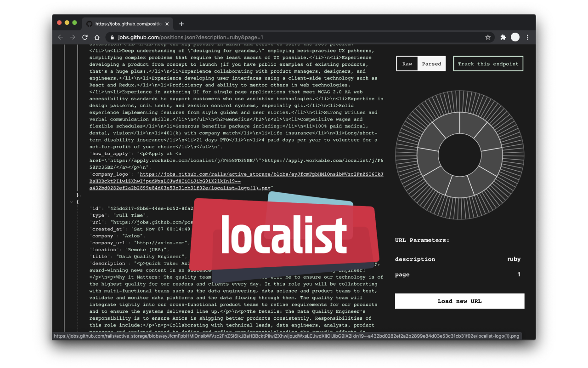This screenshot has height=368, width=588.
Task: Click the Load new URL button
Action: (x=459, y=301)
